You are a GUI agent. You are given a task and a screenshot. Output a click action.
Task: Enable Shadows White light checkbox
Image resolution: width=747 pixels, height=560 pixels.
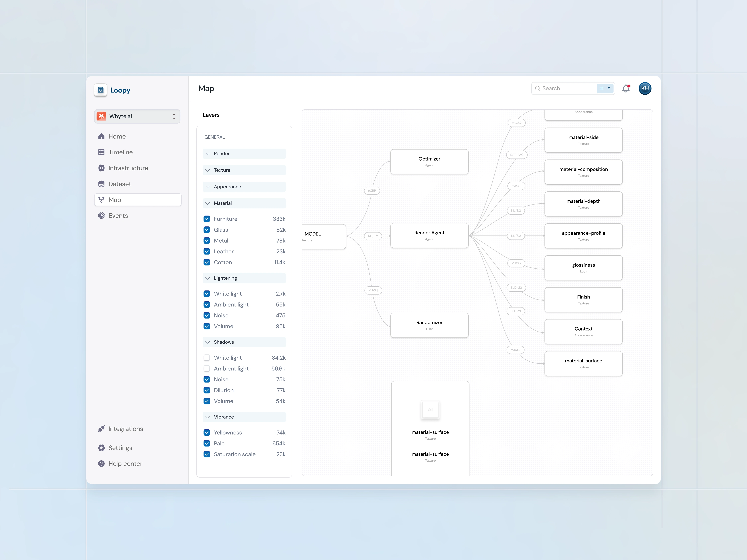pyautogui.click(x=207, y=357)
